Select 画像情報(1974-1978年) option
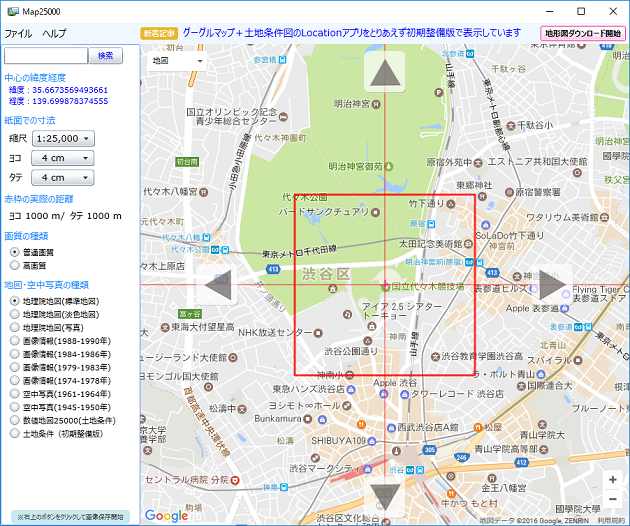 point(15,381)
